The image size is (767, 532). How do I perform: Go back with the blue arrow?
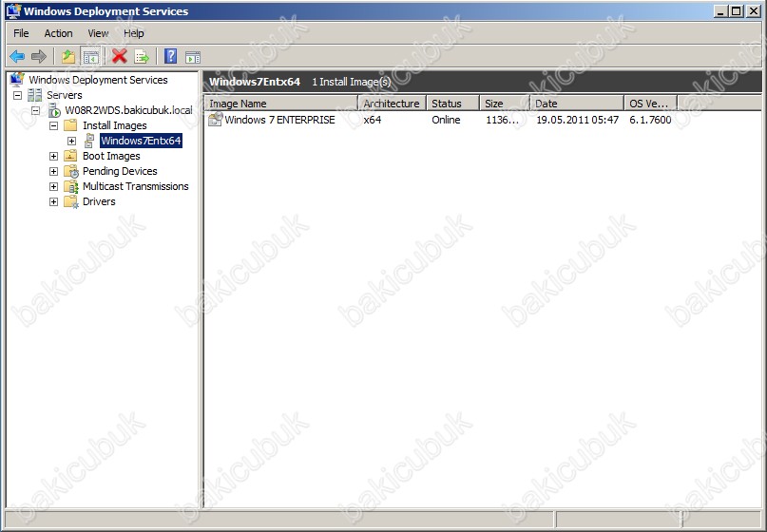pos(17,57)
